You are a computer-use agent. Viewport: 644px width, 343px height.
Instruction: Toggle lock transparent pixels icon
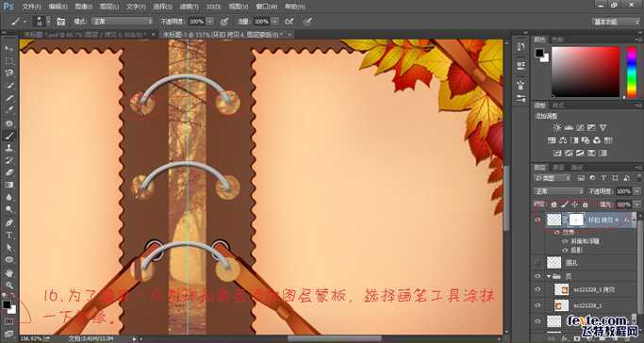[554, 204]
